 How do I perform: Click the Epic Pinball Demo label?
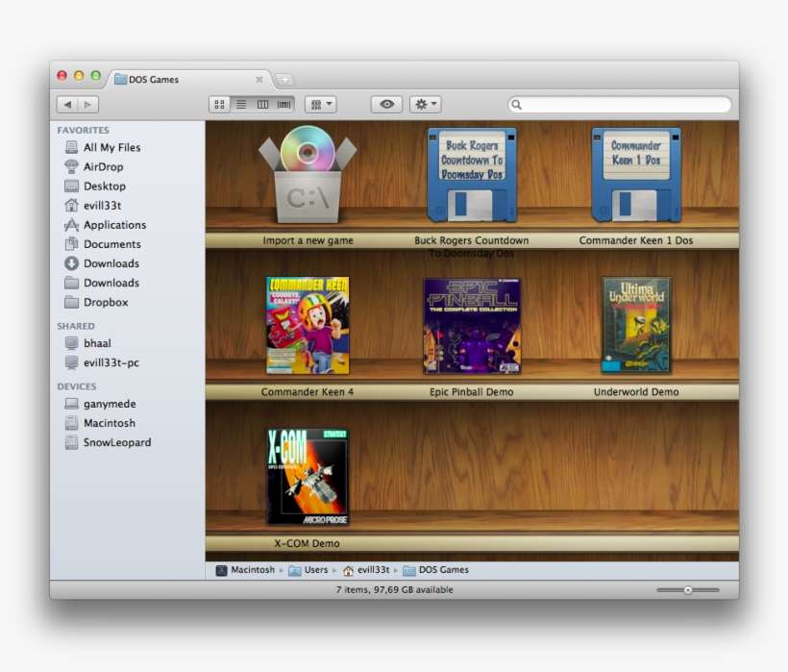[x=472, y=392]
